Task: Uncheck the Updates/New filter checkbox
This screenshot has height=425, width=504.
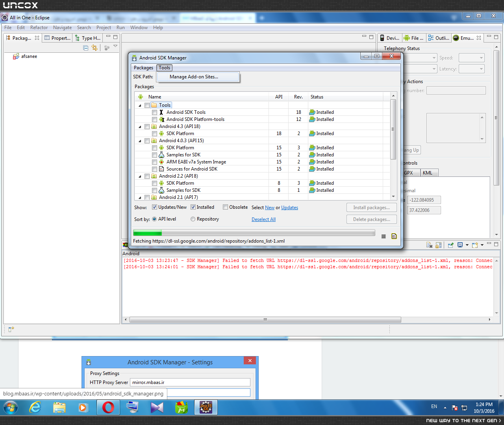Action: point(154,207)
